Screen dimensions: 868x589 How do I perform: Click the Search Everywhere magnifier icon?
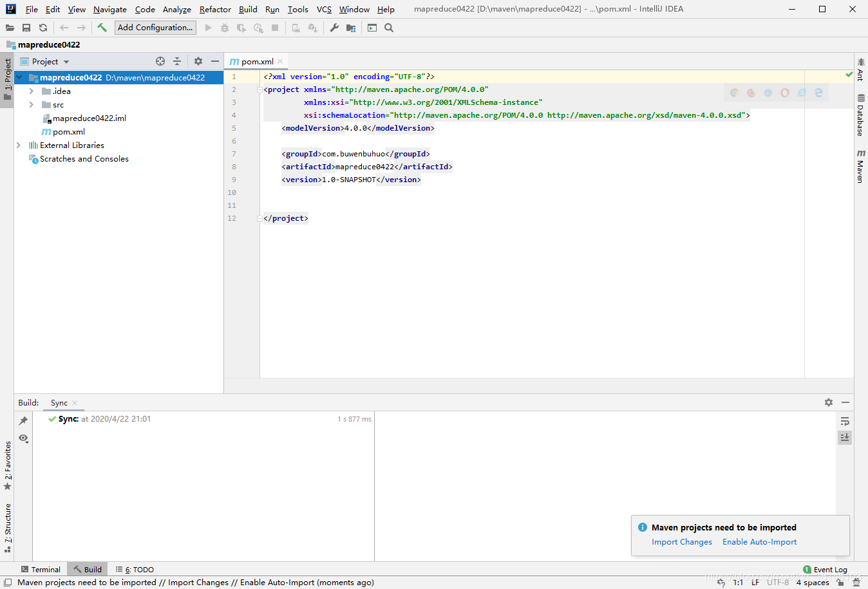click(x=389, y=28)
